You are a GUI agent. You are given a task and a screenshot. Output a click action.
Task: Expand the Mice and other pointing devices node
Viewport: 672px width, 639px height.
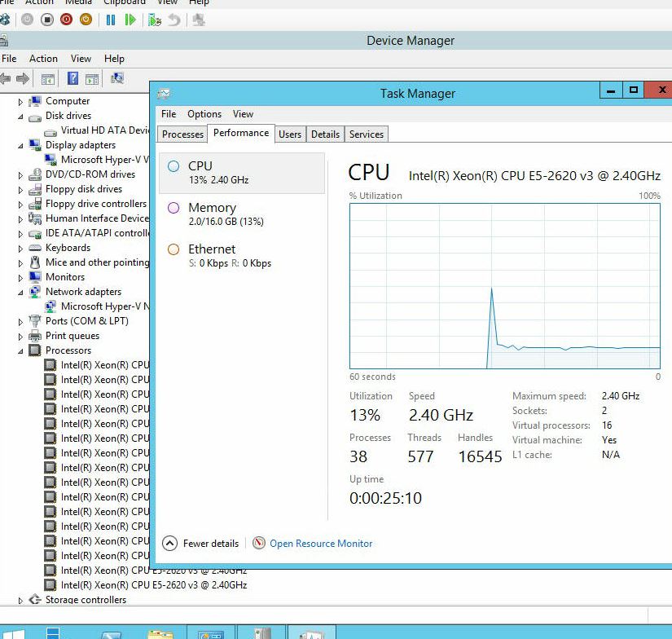pyautogui.click(x=20, y=263)
